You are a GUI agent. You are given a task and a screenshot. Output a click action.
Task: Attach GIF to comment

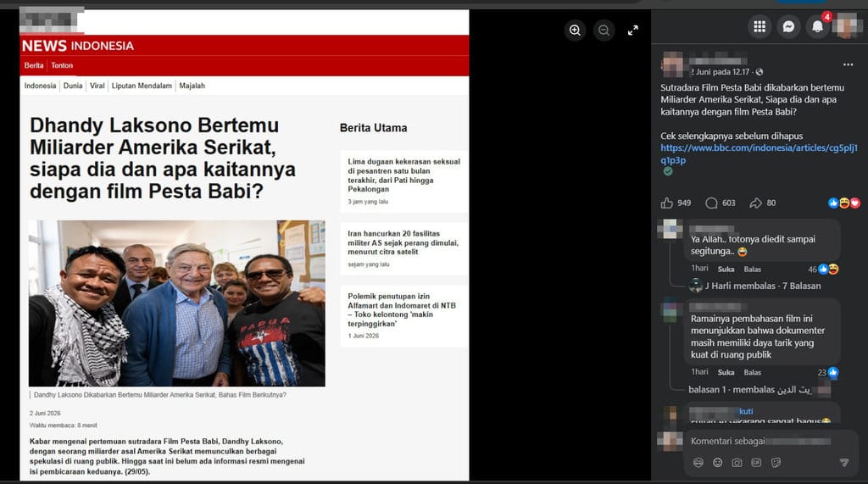756,463
